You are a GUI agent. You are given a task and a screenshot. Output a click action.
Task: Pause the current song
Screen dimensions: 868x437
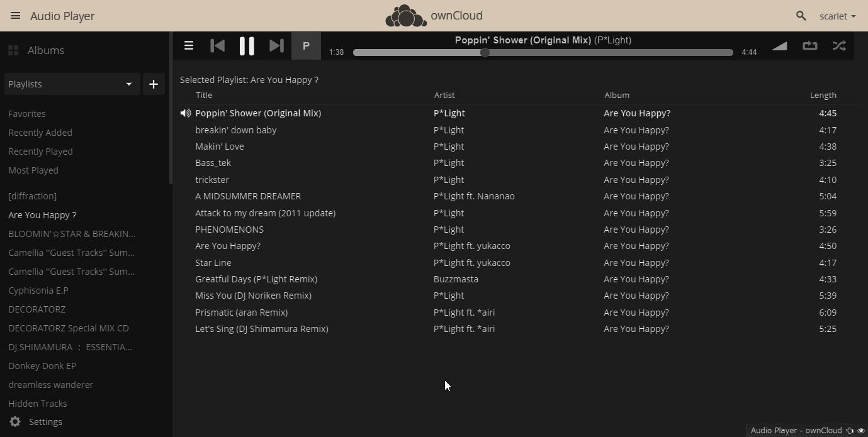pos(247,46)
